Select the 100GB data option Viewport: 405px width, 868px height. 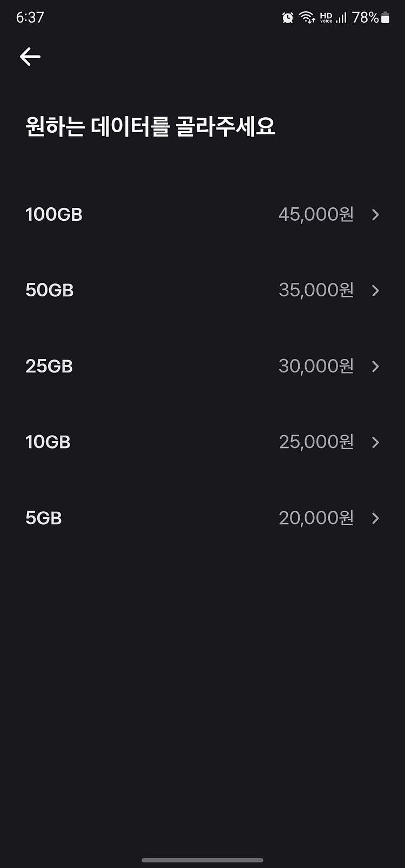click(202, 215)
